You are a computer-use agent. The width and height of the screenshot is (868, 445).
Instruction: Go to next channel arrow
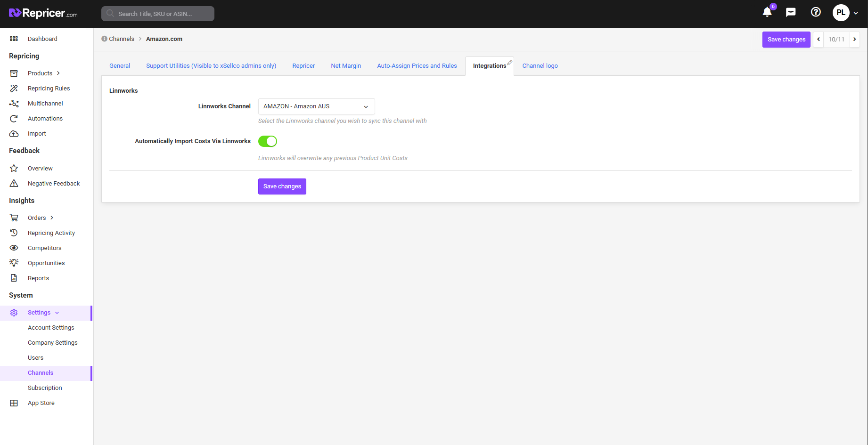click(x=854, y=40)
